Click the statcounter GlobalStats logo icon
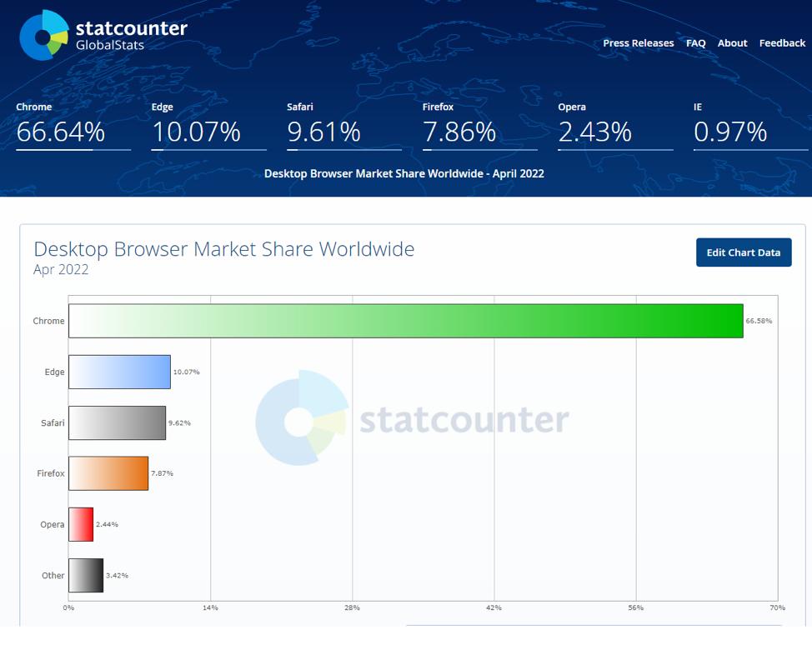Screen dimensions: 812x655 point(44,35)
